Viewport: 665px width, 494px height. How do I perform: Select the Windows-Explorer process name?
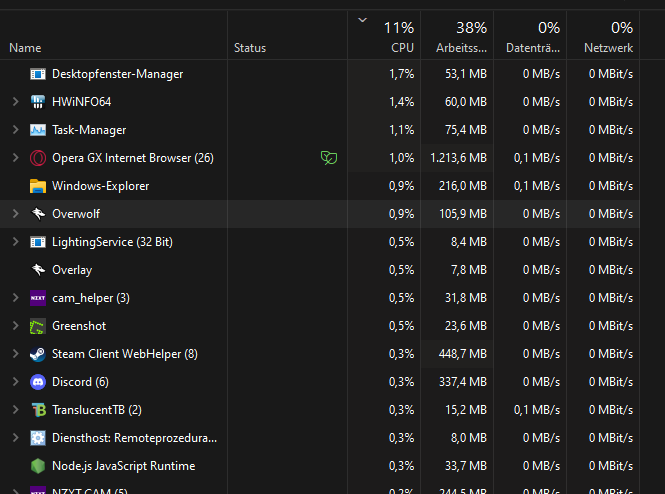(101, 186)
